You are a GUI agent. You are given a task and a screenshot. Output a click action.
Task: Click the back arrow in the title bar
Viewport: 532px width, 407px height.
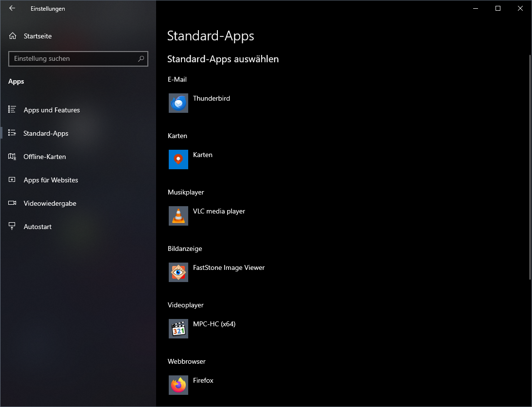pos(12,8)
